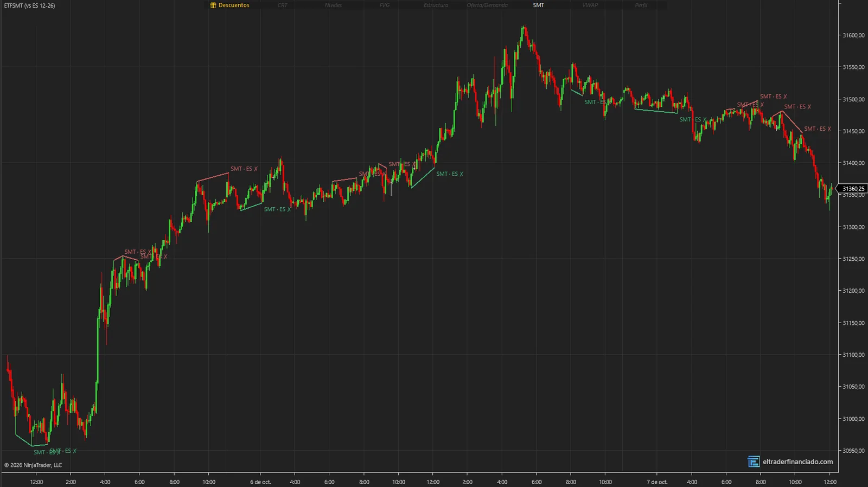The image size is (868, 487).
Task: Click the 31100,00 price axis label
Action: coord(853,355)
